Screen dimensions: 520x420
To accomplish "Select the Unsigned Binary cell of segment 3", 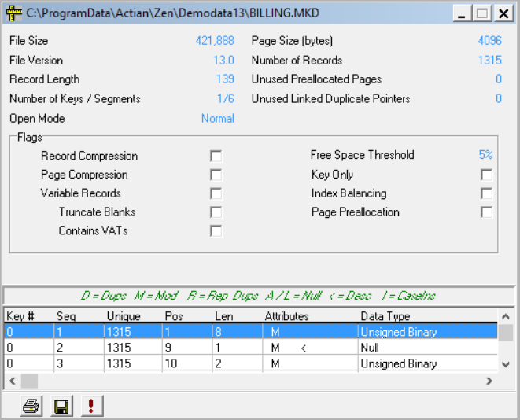I will (x=428, y=363).
